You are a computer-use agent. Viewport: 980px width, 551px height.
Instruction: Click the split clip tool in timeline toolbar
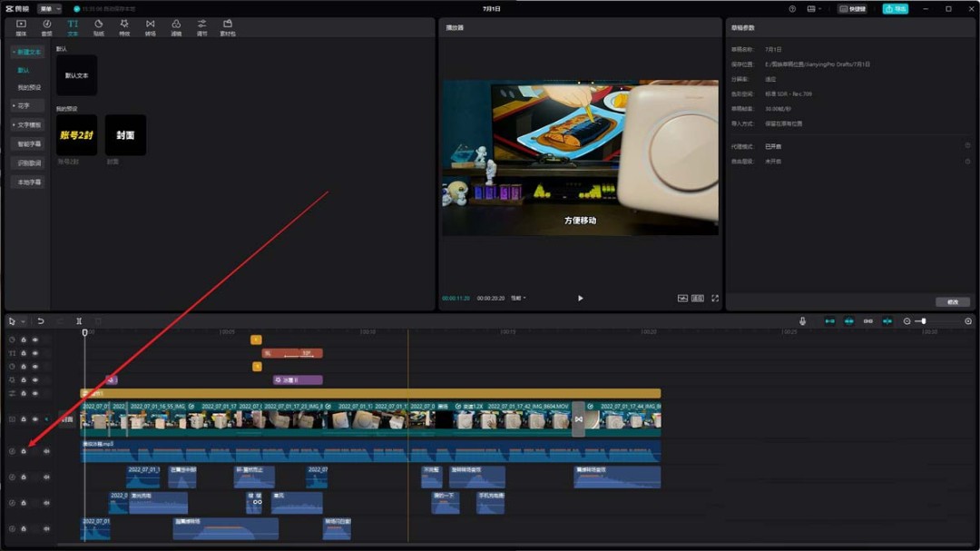tap(79, 321)
